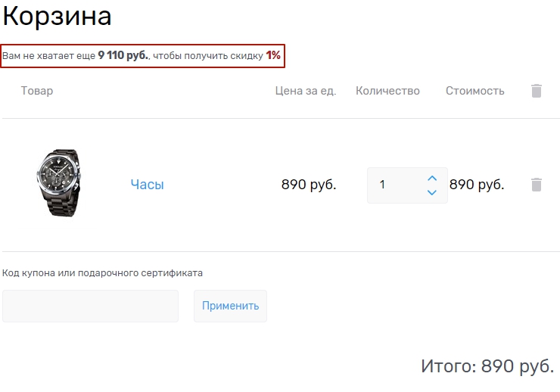The width and height of the screenshot is (560, 392).
Task: Click the red 1% discount text
Action: 273,56
